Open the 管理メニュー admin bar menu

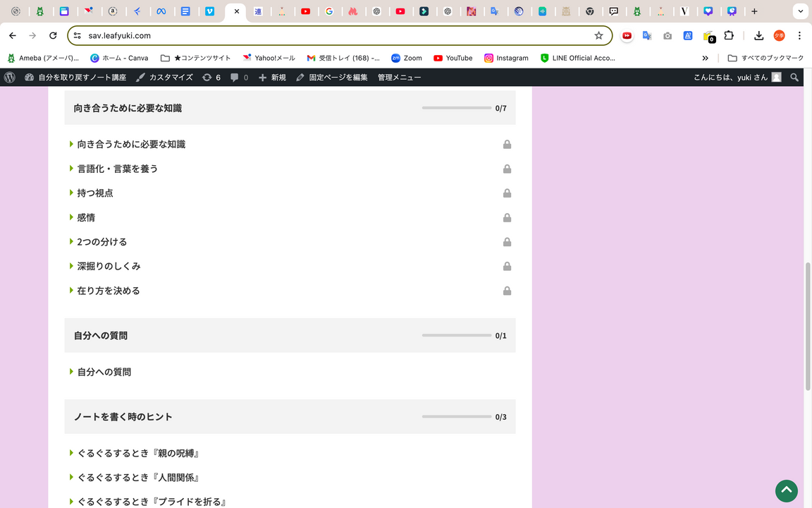[399, 78]
